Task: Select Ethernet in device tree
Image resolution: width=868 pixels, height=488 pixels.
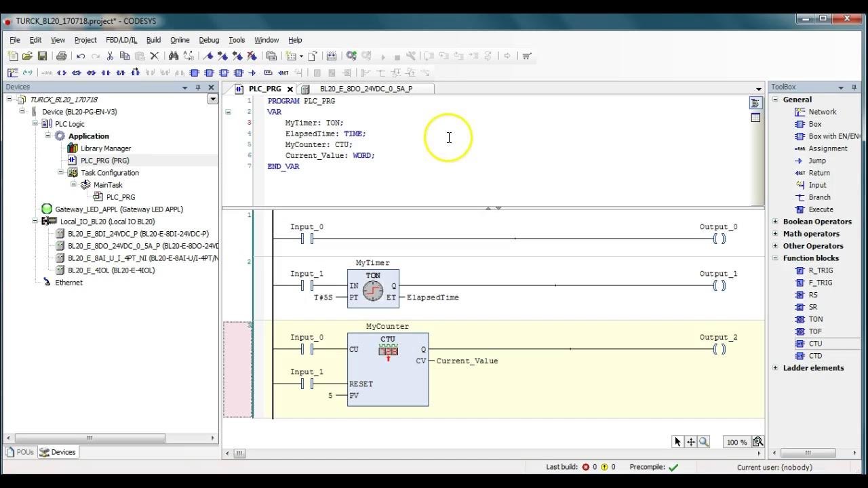Action: coord(68,283)
